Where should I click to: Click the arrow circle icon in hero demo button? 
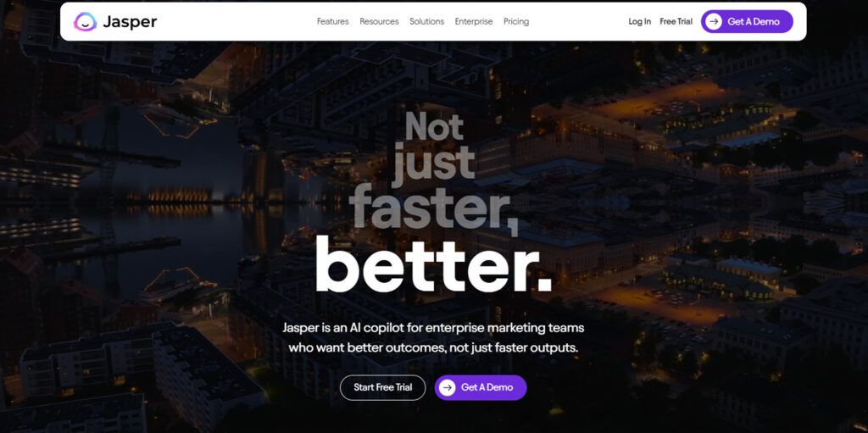[448, 387]
